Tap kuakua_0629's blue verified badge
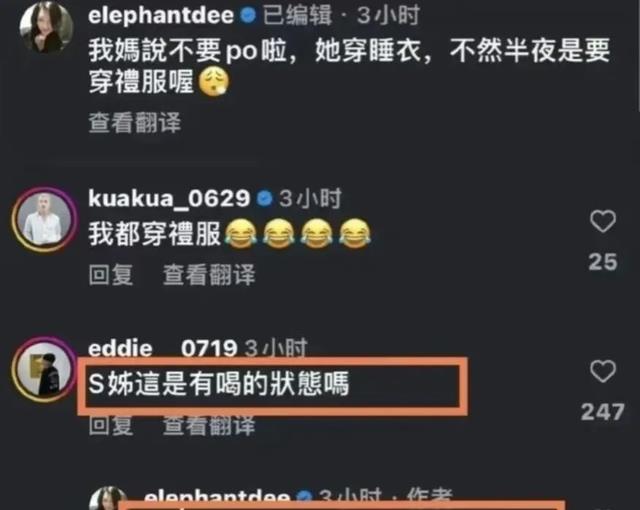 264,199
